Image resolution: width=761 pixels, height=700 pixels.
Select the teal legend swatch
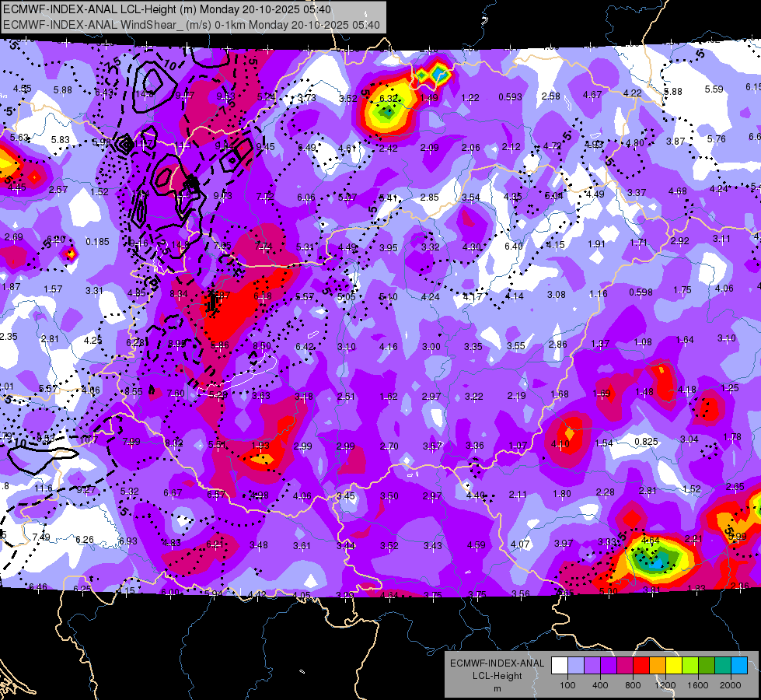pos(723,666)
